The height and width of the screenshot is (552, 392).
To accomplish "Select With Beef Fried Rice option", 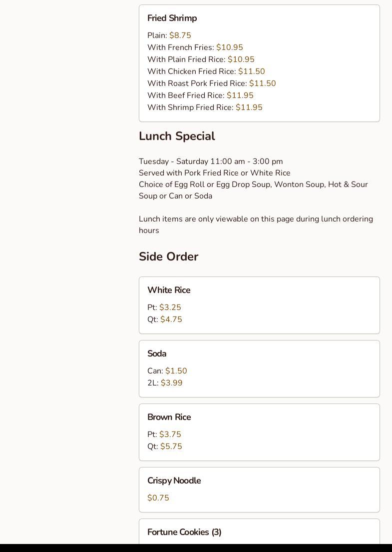I will pyautogui.click(x=200, y=95).
